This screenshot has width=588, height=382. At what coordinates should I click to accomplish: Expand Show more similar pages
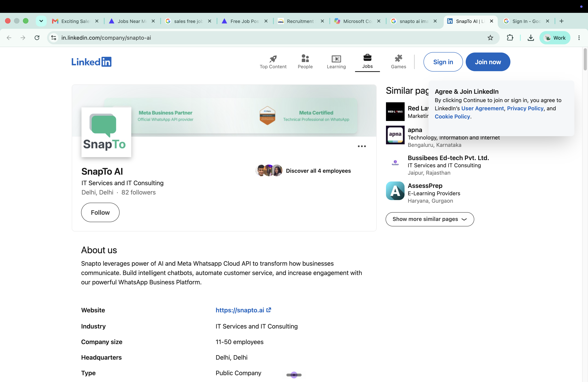(430, 219)
